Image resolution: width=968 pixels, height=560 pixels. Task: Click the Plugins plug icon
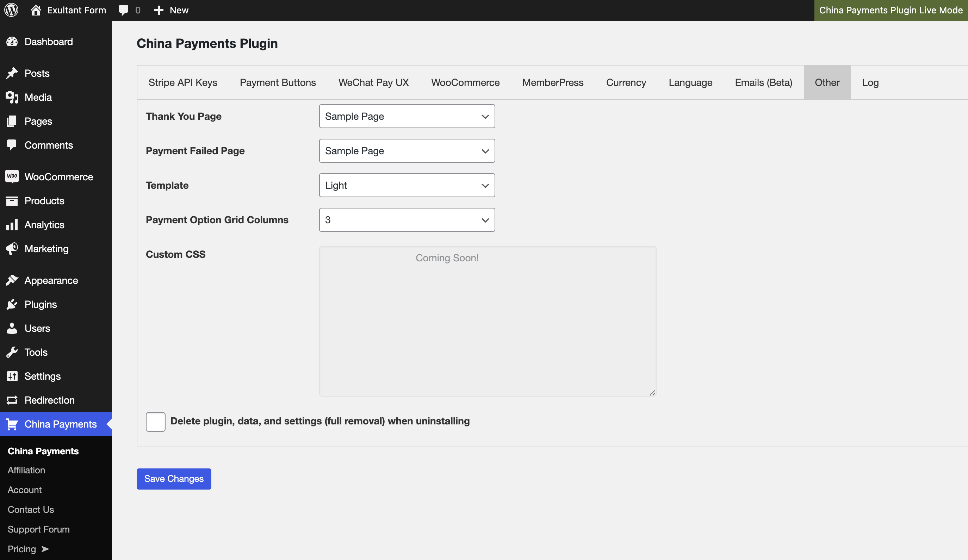[12, 304]
